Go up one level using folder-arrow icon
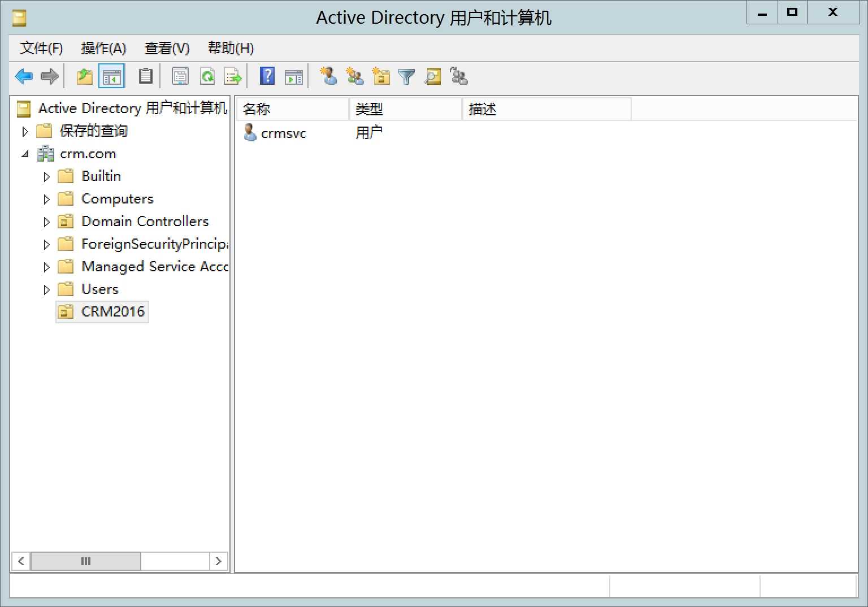 pyautogui.click(x=85, y=76)
